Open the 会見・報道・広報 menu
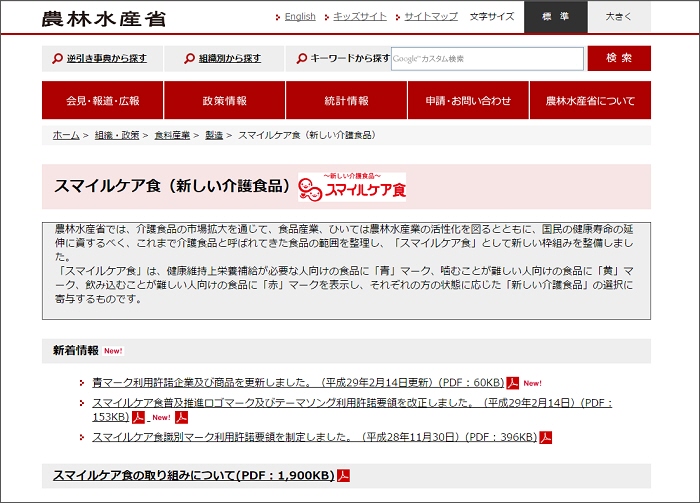This screenshot has width=700, height=503. (103, 100)
